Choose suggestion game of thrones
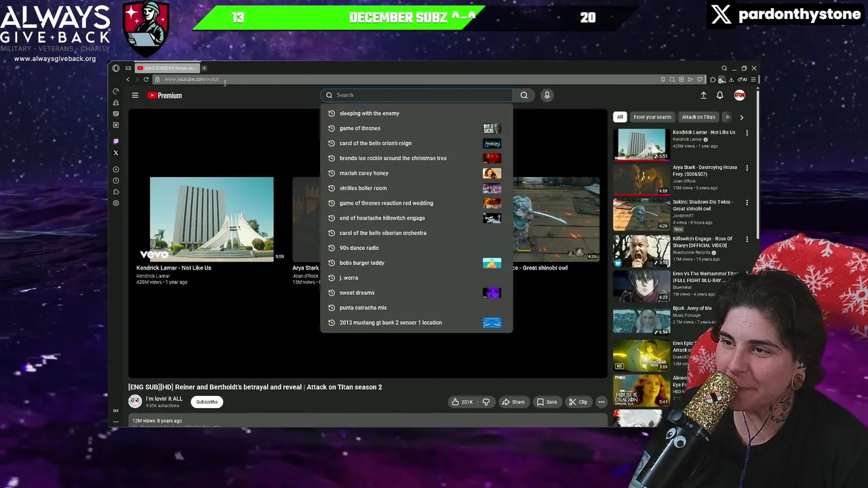The image size is (868, 488). (x=416, y=128)
